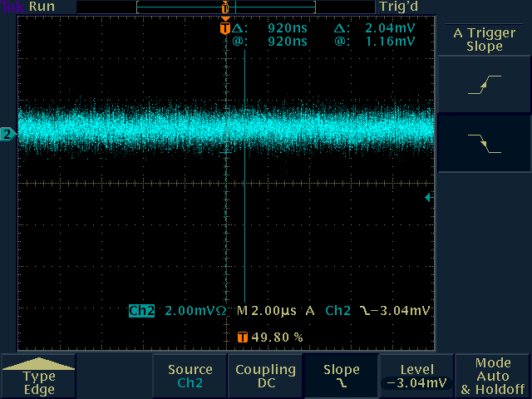
Task: Click the solid vertical cursor line
Action: point(244,176)
